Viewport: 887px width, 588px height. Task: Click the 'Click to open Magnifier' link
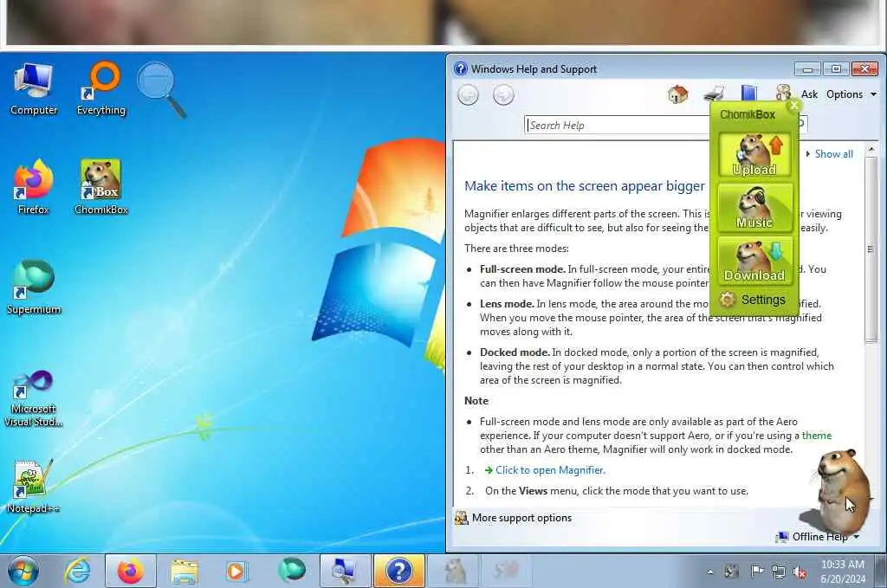tap(550, 470)
